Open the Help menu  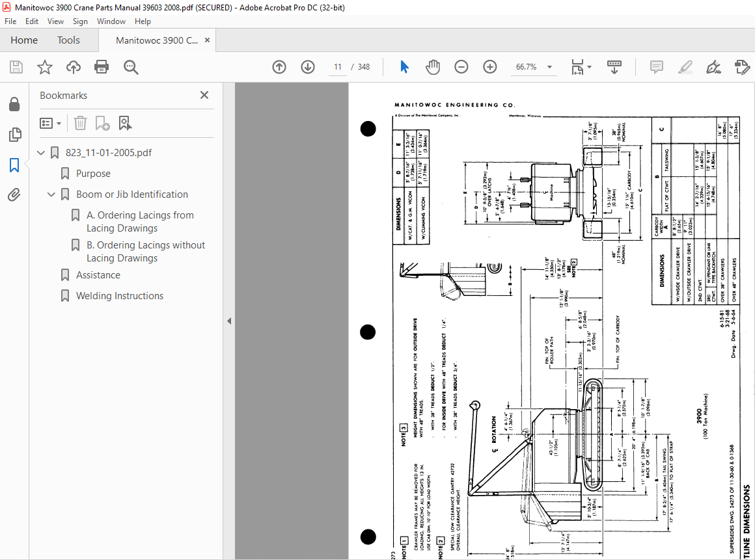pyautogui.click(x=143, y=21)
